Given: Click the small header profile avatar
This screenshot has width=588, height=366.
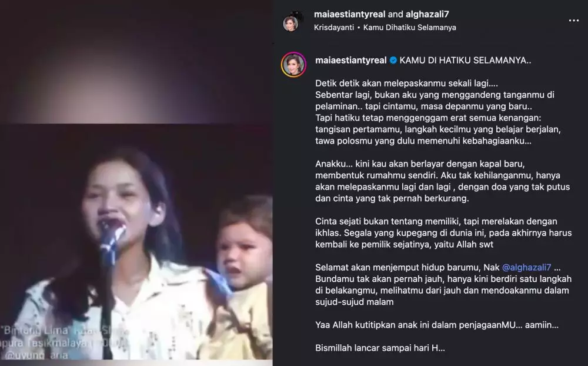Looking at the screenshot, I should (x=290, y=24).
